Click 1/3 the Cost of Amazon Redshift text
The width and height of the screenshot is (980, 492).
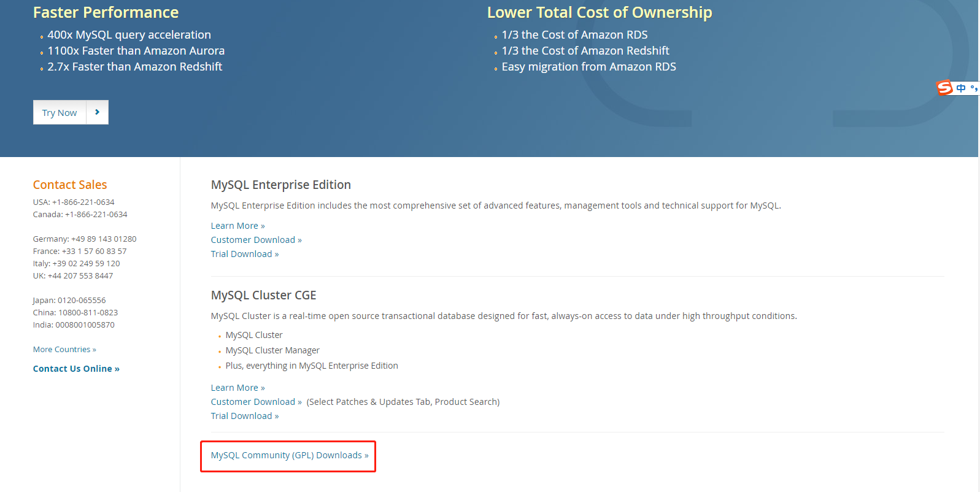tap(585, 51)
